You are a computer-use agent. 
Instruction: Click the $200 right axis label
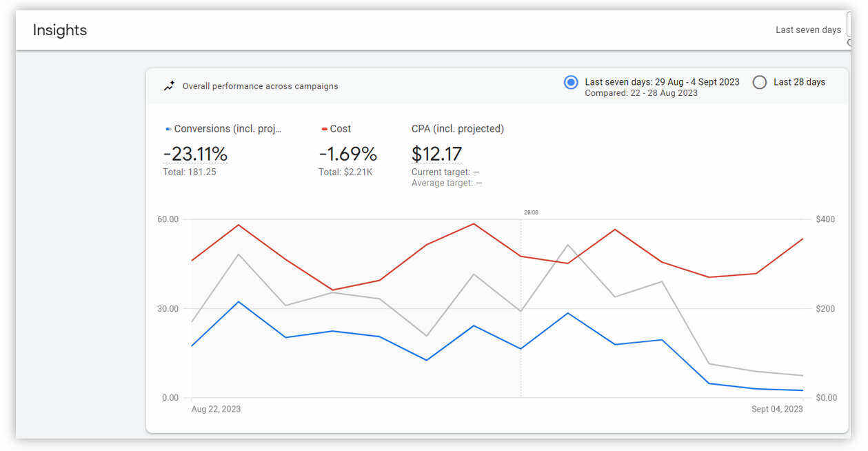[x=825, y=308]
